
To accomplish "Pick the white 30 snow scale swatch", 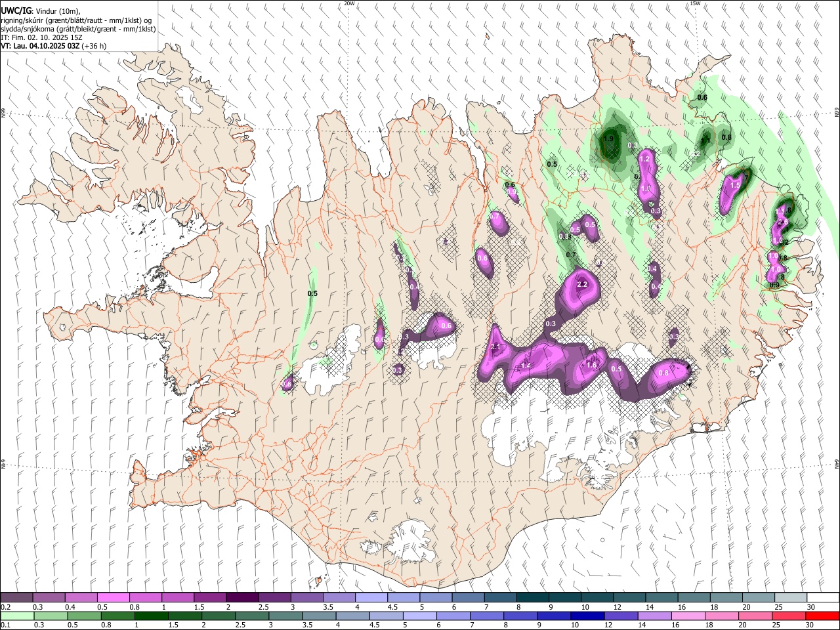I will click(823, 598).
